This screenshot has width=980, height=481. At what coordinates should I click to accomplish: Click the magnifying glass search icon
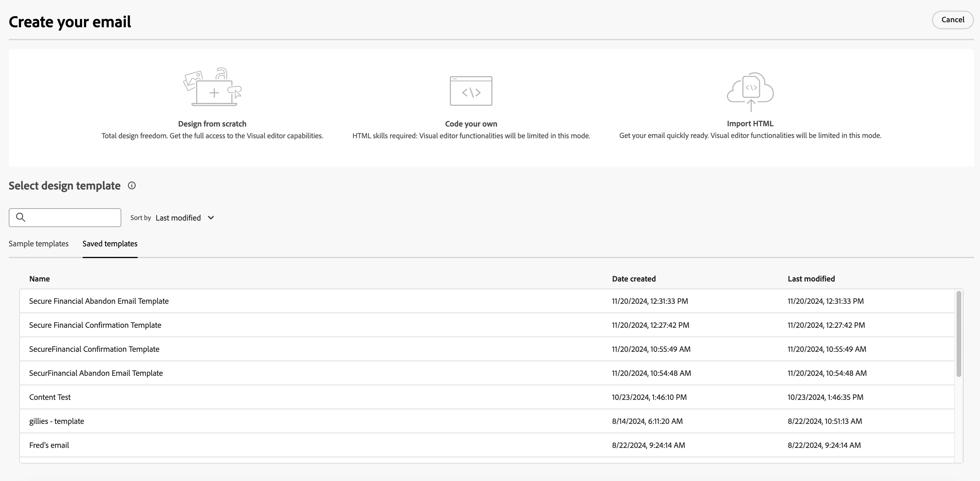pyautogui.click(x=21, y=217)
